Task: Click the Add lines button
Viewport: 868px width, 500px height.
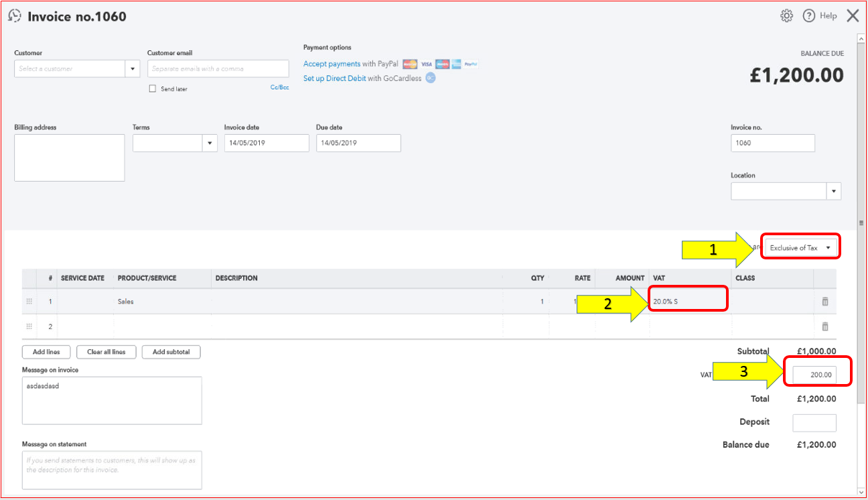Action: 46,351
